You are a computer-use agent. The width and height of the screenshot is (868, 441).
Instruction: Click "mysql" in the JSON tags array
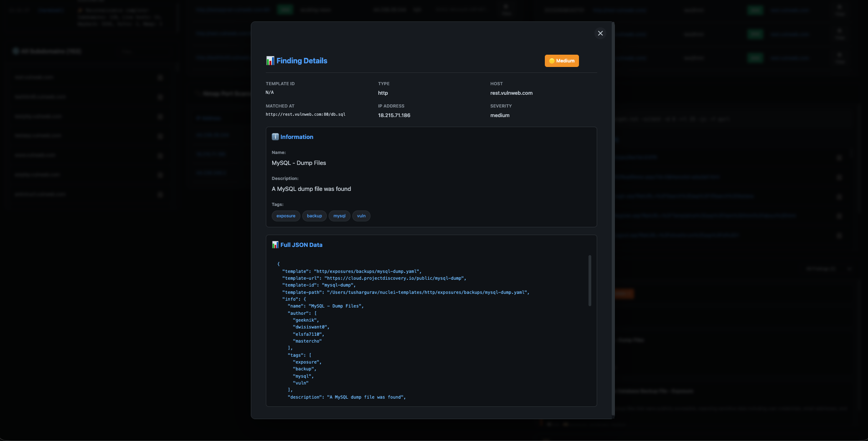tap(303, 376)
